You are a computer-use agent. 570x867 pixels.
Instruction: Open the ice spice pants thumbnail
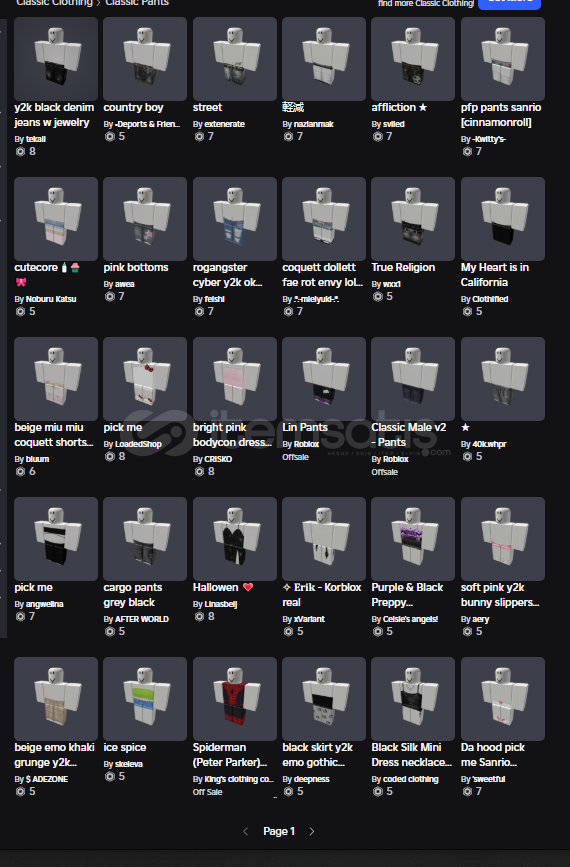(145, 699)
